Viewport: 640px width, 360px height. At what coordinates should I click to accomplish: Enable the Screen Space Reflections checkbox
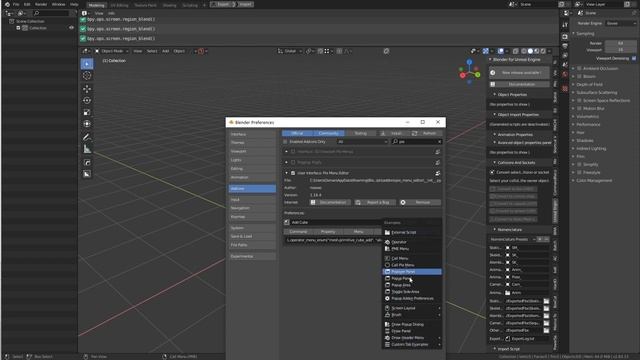579,100
